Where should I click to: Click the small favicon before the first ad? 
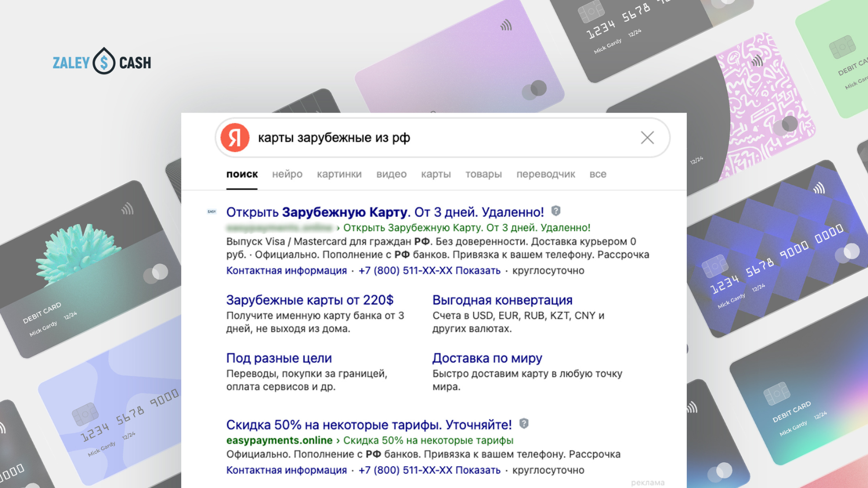tap(212, 211)
